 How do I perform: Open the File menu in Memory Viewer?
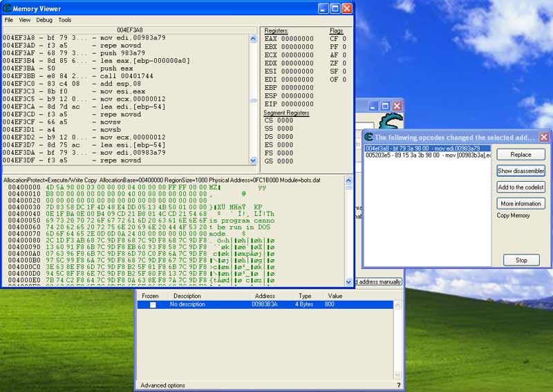click(x=9, y=20)
